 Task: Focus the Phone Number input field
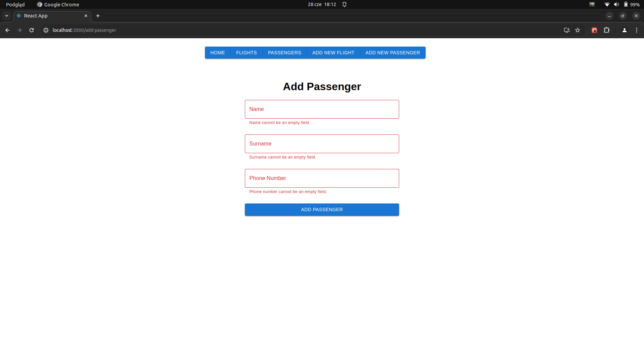coord(322,178)
